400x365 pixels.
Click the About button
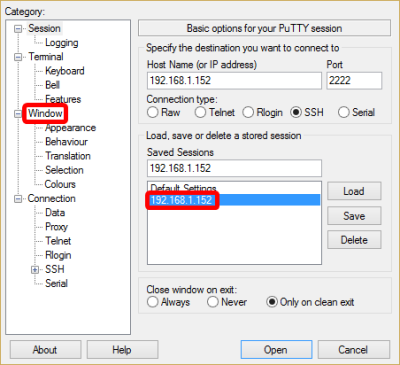[45, 350]
